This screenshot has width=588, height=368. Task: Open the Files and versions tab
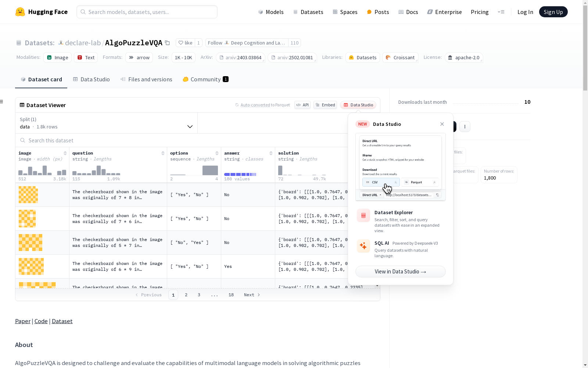coord(146,79)
